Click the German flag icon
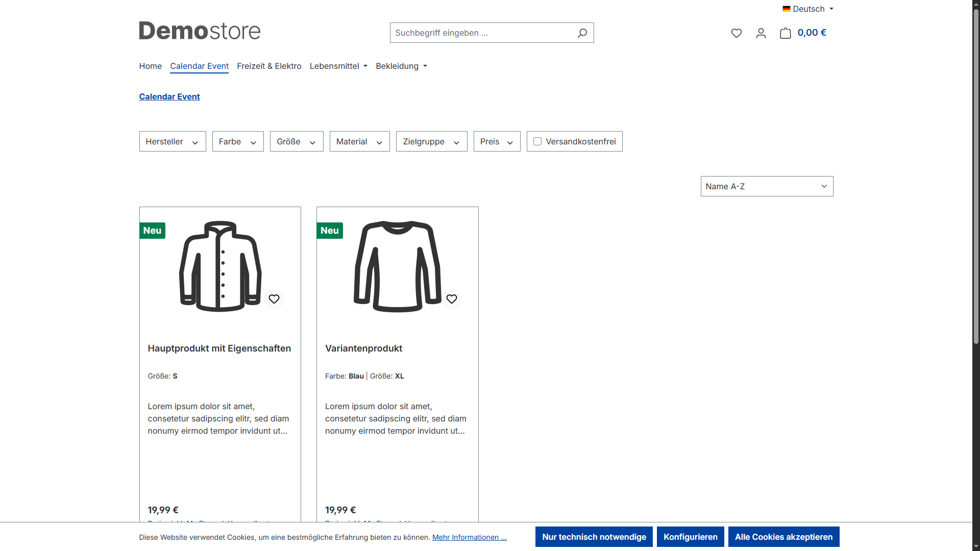Image resolution: width=980 pixels, height=551 pixels. point(786,8)
